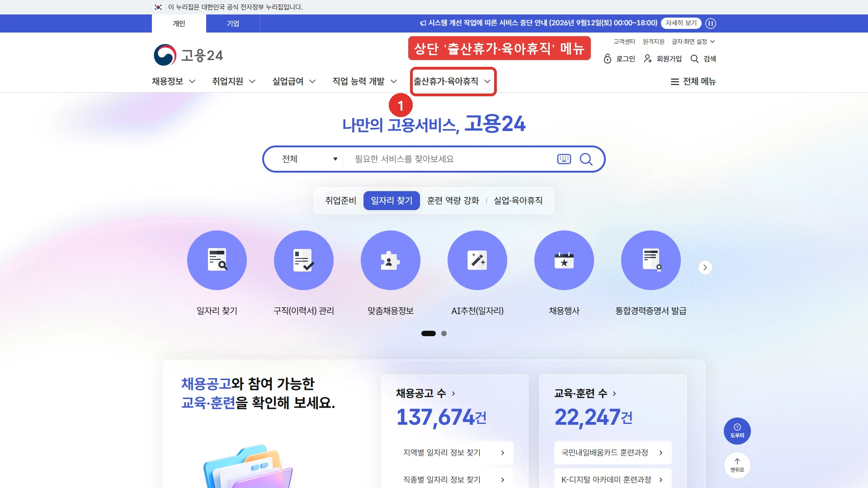
Task: Click the 맨위로 back-to-top button
Action: point(737,465)
